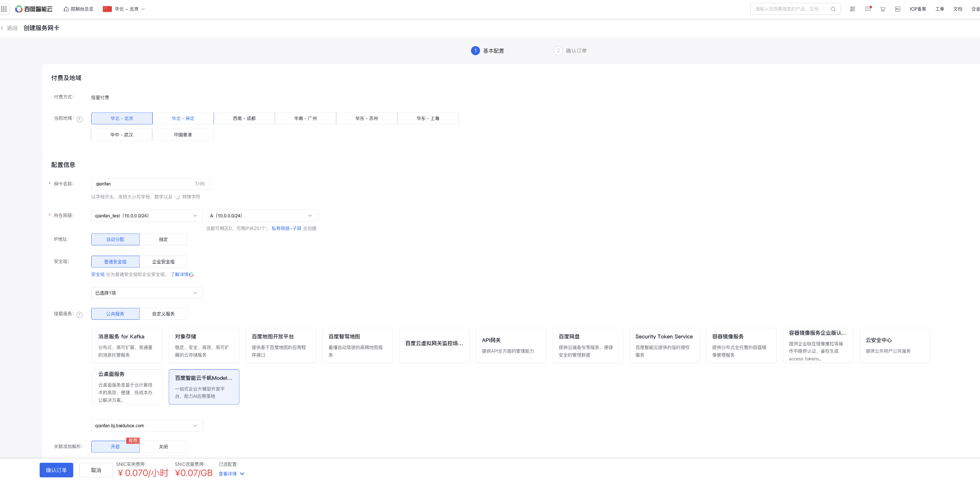Image resolution: width=980 pixels, height=480 pixels.
Task: Click the Baidu AI Cloud logo
Action: tap(34, 9)
